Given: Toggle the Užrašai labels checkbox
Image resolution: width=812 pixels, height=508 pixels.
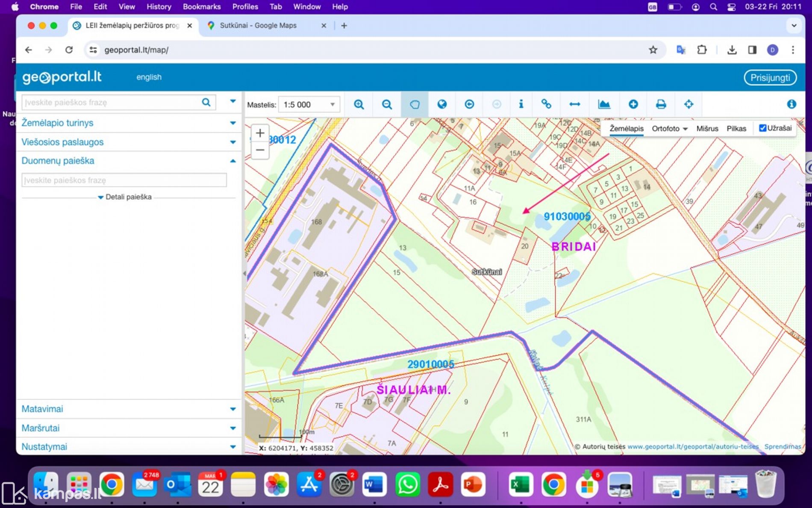Looking at the screenshot, I should (762, 128).
